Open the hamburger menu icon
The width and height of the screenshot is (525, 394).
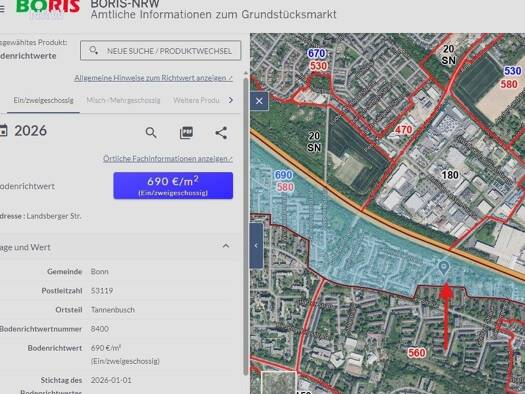pos(2,9)
